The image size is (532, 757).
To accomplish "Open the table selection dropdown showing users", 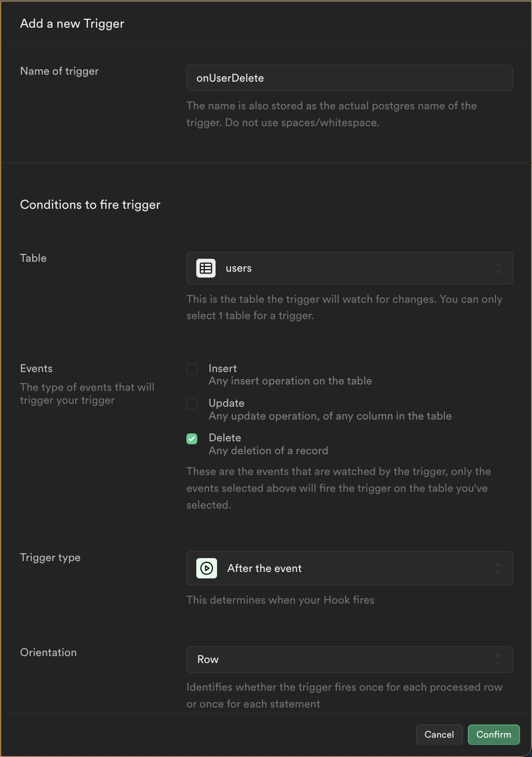I will (x=350, y=268).
